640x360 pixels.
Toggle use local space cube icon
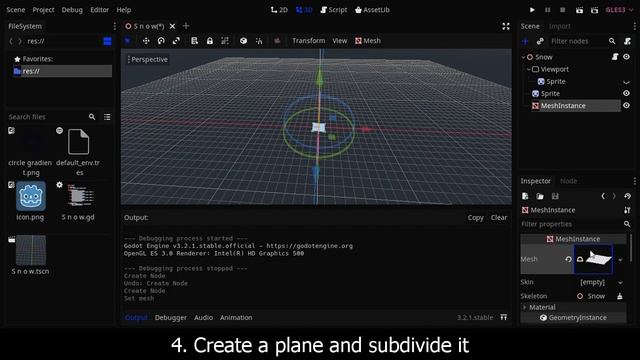click(243, 41)
